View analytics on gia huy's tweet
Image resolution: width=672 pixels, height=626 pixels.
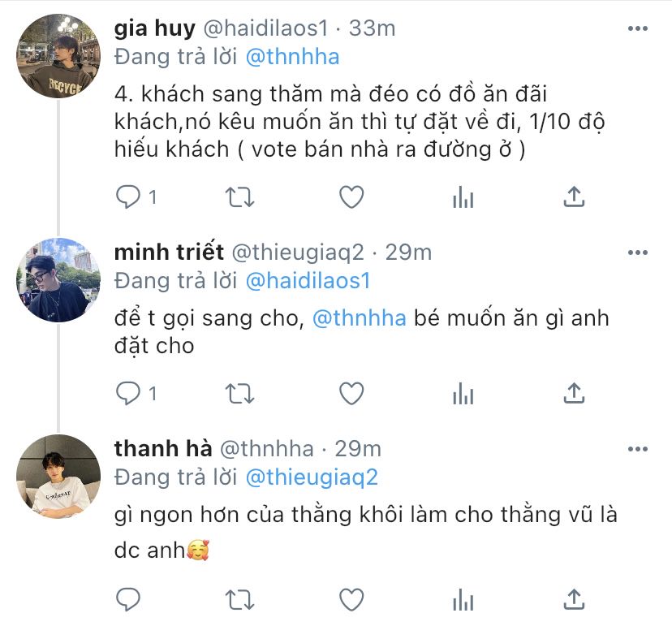463,196
